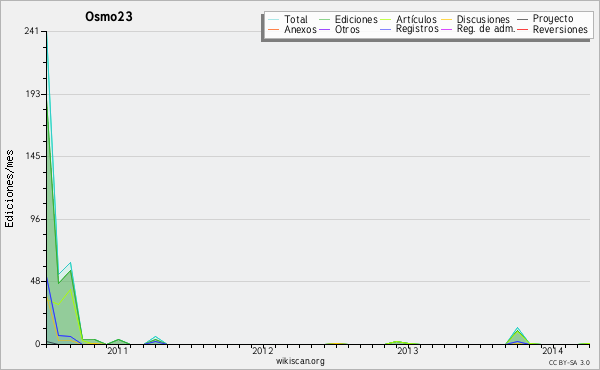Click the yellow Discusiones legend line swatch

(447, 20)
